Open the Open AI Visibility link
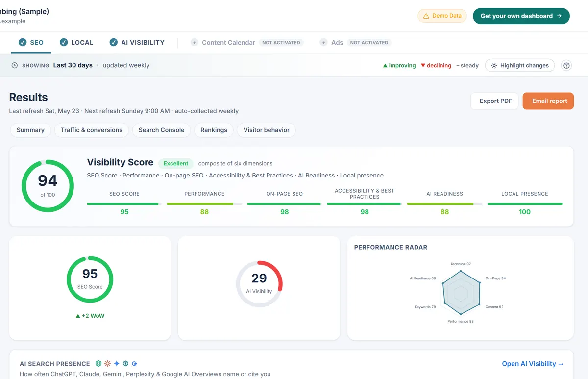Image resolution: width=588 pixels, height=379 pixels. tap(533, 364)
